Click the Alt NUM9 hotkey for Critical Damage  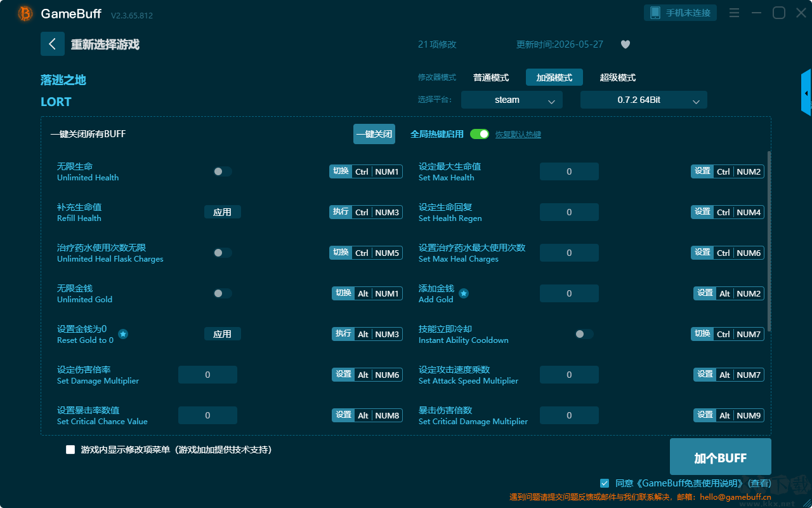coord(729,415)
